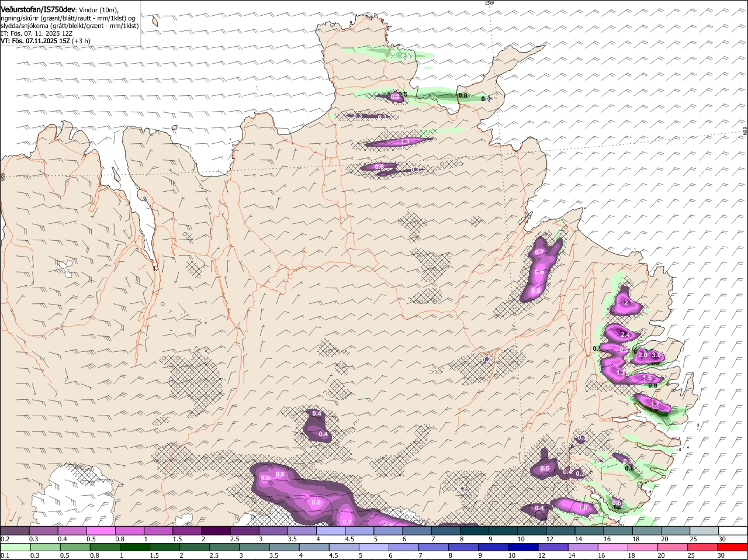Image resolution: width=748 pixels, height=560 pixels.
Task: Click the 2.4 precipitation value on the map
Action: click(624, 334)
